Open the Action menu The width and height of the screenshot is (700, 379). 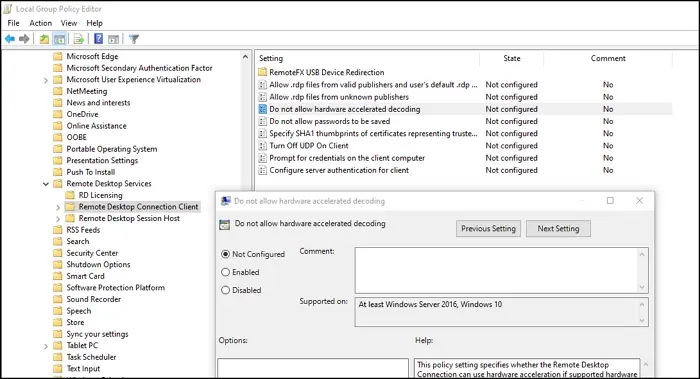[41, 23]
